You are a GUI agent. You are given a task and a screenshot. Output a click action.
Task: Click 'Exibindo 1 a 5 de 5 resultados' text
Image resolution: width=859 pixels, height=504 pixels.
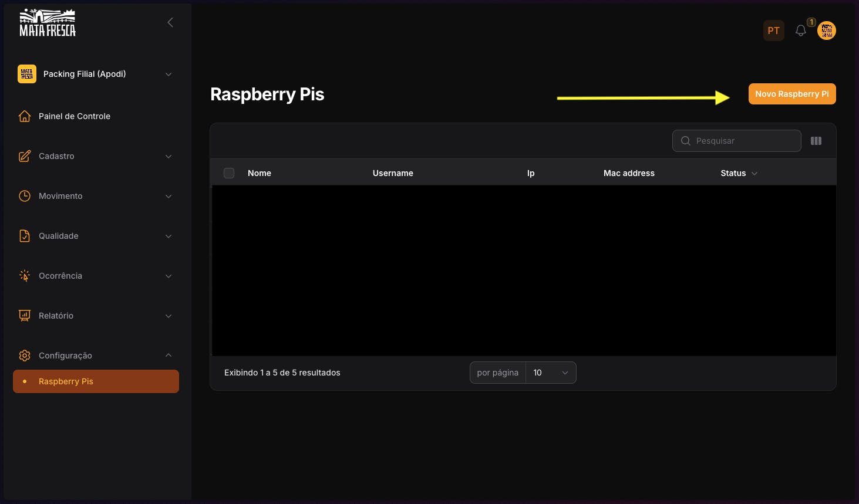(x=282, y=373)
